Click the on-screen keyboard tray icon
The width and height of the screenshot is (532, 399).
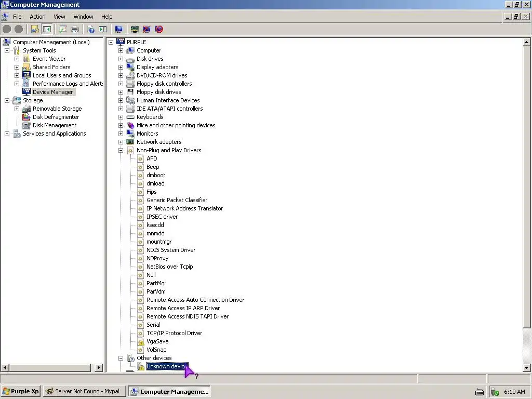pos(480,392)
